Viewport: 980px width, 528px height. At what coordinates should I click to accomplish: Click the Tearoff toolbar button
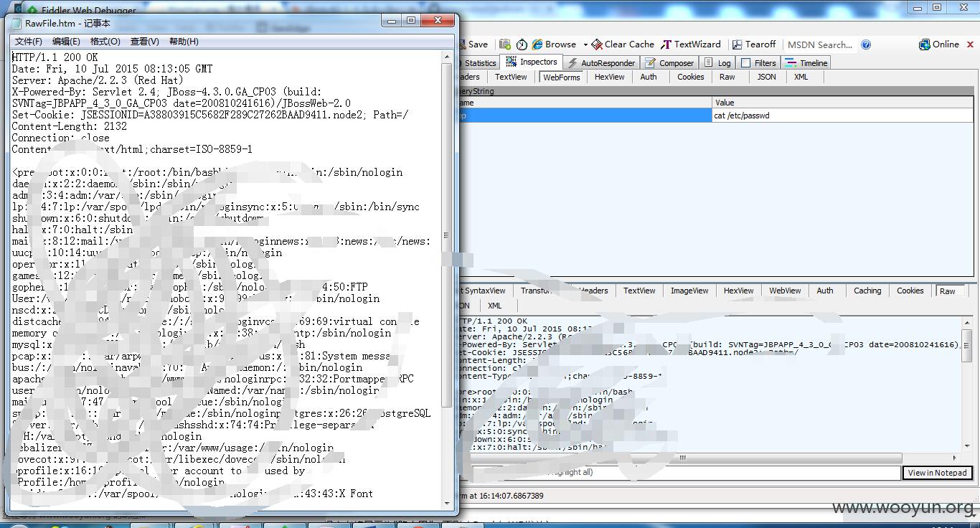point(754,44)
